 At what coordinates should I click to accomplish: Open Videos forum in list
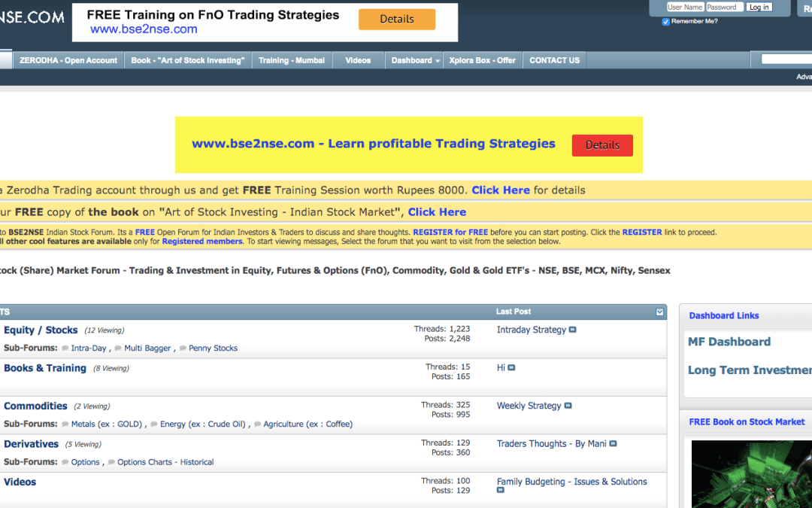[20, 482]
